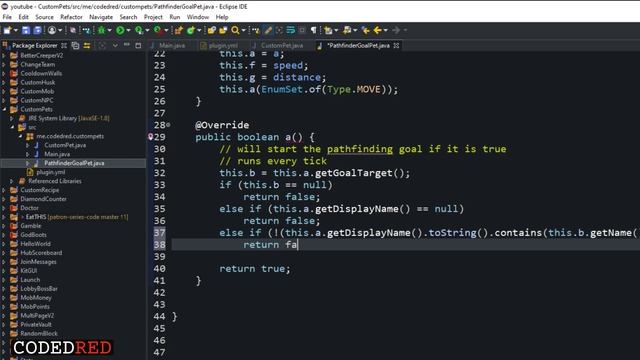
Task: Open the File menu
Action: [x=7, y=17]
